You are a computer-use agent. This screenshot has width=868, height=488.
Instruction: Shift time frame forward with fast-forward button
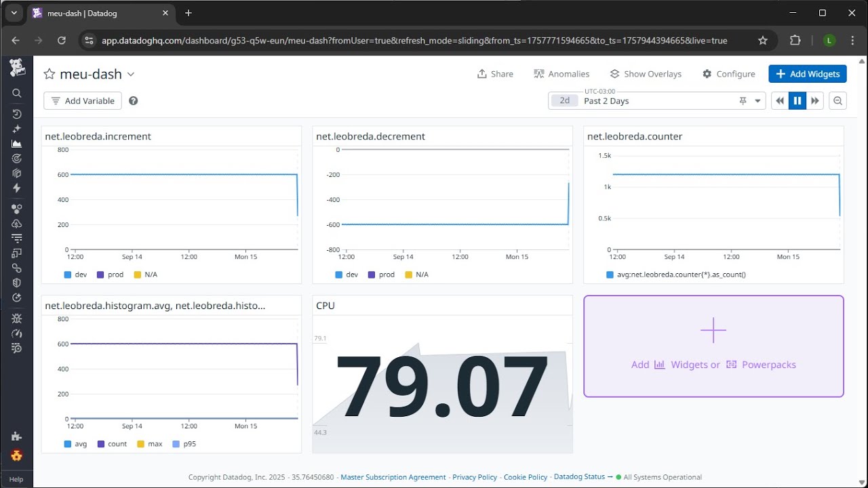(815, 101)
